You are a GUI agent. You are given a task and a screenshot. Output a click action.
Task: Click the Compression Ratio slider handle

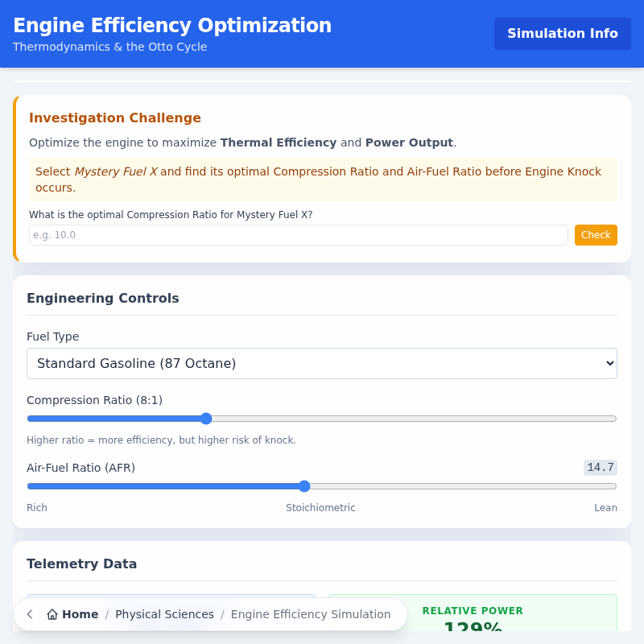[x=205, y=419]
